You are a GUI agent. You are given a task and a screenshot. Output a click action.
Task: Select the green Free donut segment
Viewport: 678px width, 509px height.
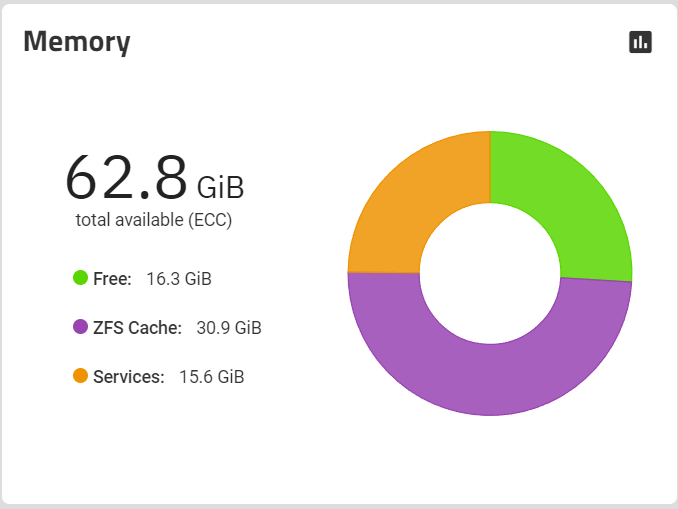point(571,203)
